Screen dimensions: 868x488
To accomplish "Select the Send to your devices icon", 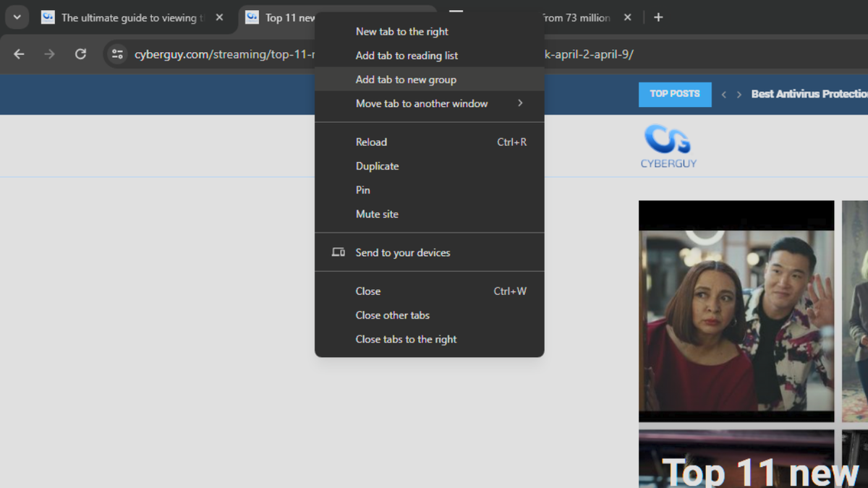I will tap(338, 252).
